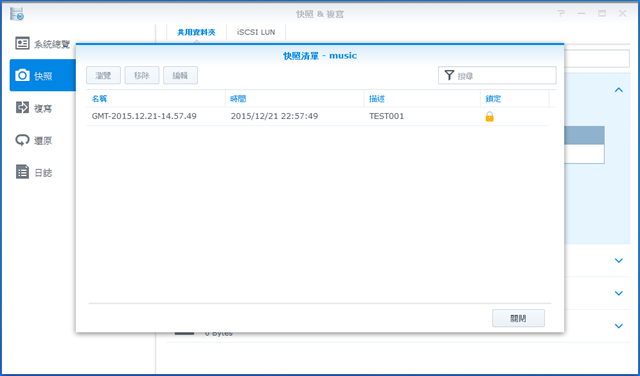This screenshot has height=376, width=640.
Task: Minimize the 快照 & 複寫 window
Action: pyautogui.click(x=582, y=13)
